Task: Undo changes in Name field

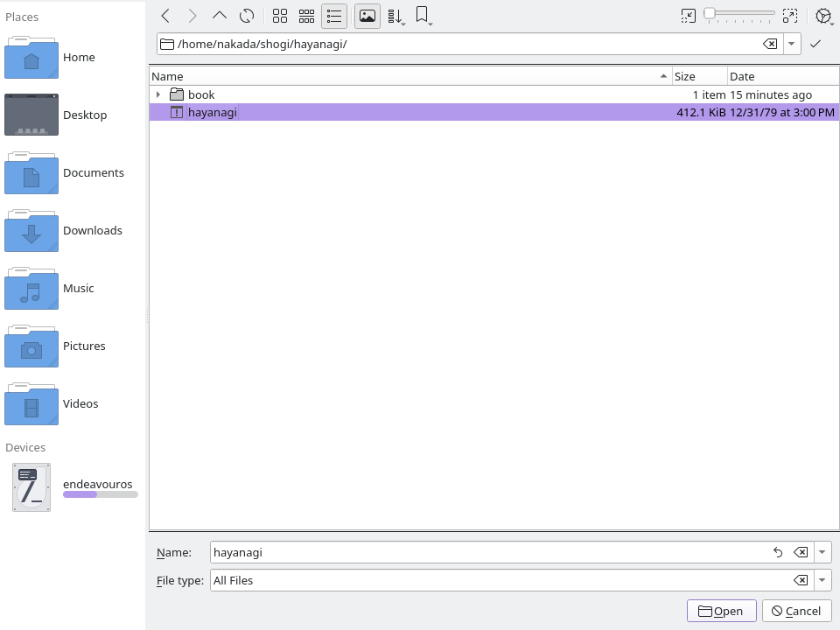Action: click(778, 552)
